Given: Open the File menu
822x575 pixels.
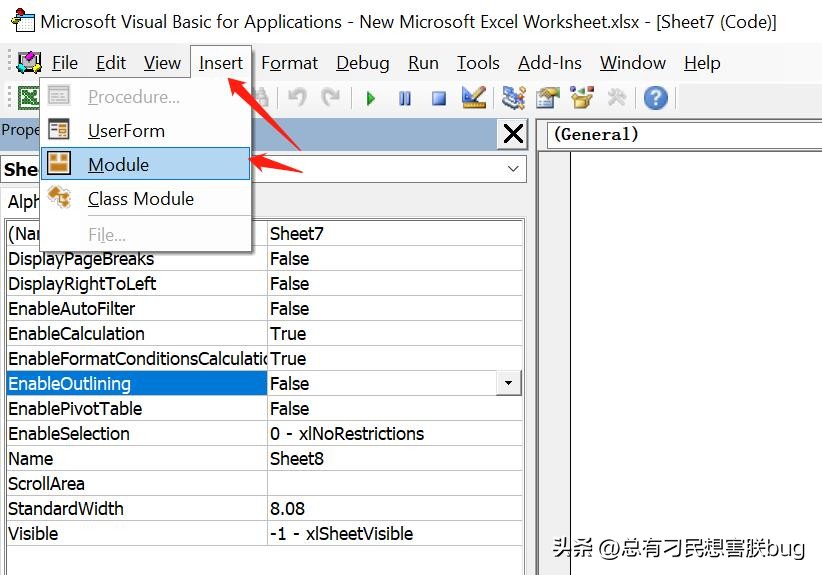Looking at the screenshot, I should pyautogui.click(x=64, y=63).
